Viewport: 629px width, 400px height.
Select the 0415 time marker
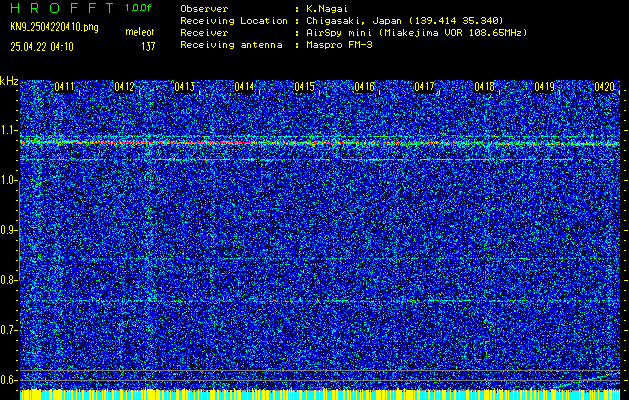coord(305,87)
